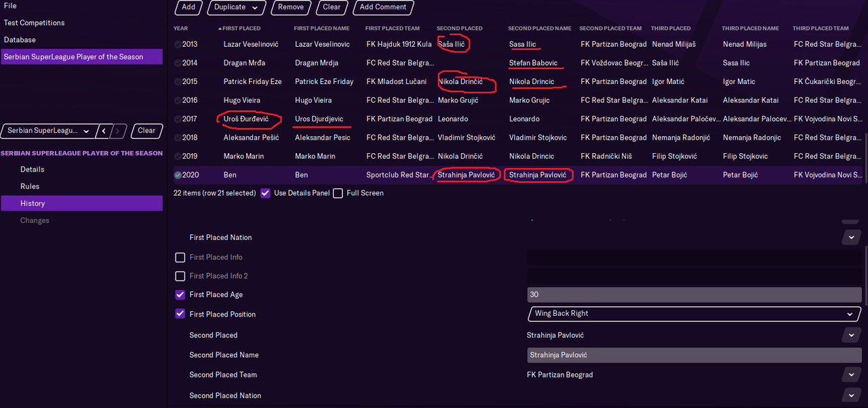Click the Add button

pyautogui.click(x=189, y=7)
